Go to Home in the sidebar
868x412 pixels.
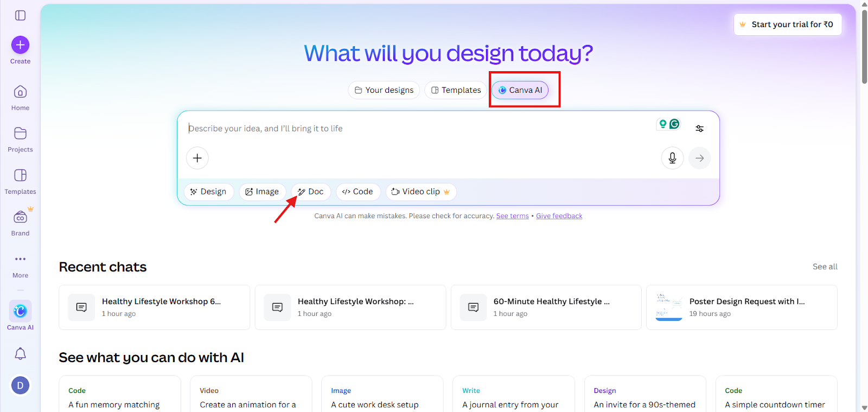click(x=20, y=98)
